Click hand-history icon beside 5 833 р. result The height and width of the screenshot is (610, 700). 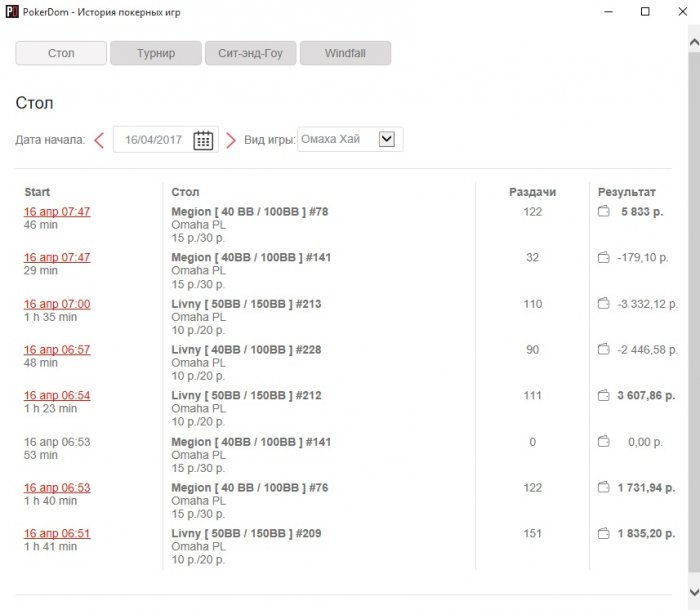pos(603,212)
